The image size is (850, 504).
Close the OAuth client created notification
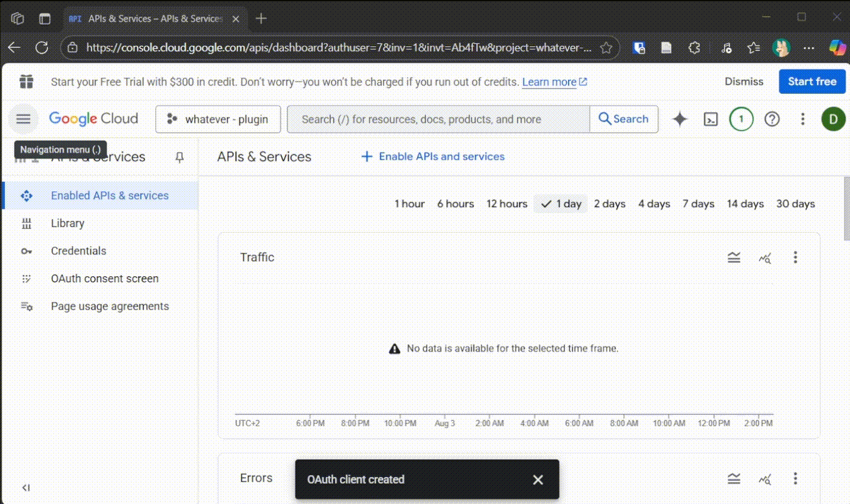click(538, 480)
